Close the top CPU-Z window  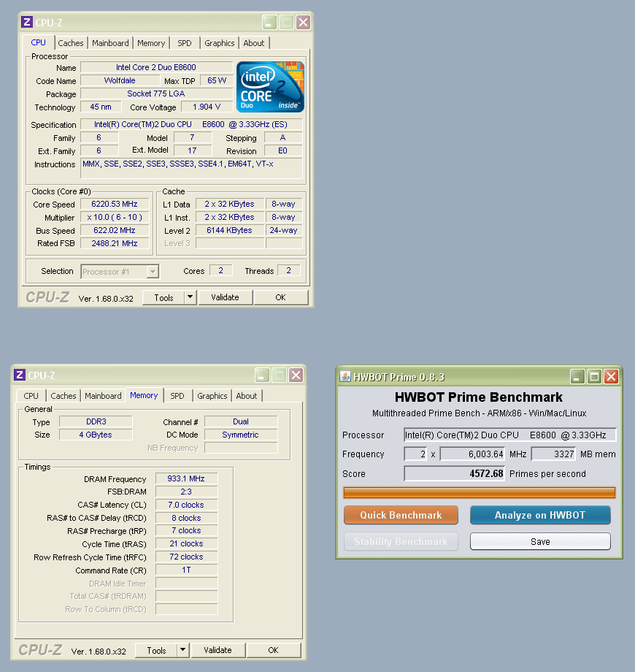click(303, 23)
